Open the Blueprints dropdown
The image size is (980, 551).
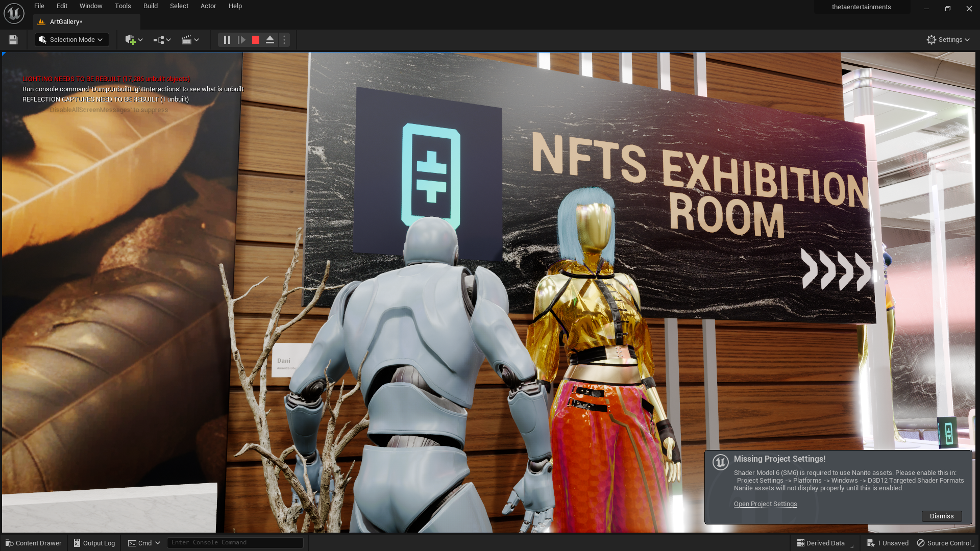(162, 40)
